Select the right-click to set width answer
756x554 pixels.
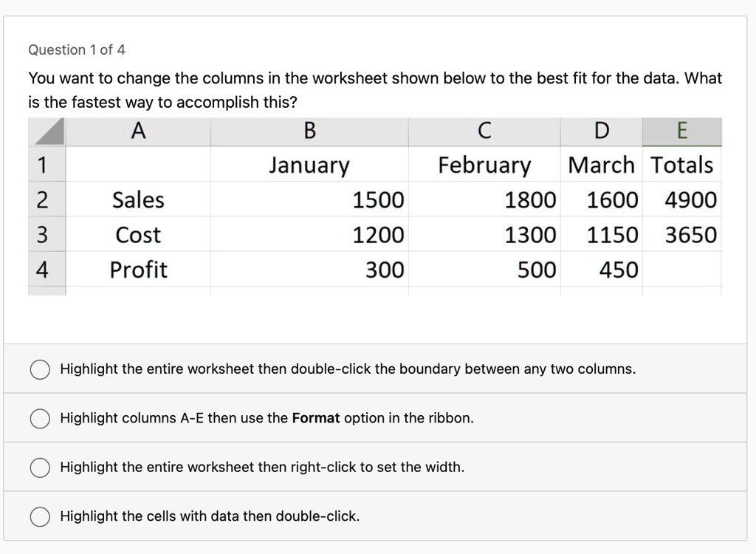click(39, 467)
